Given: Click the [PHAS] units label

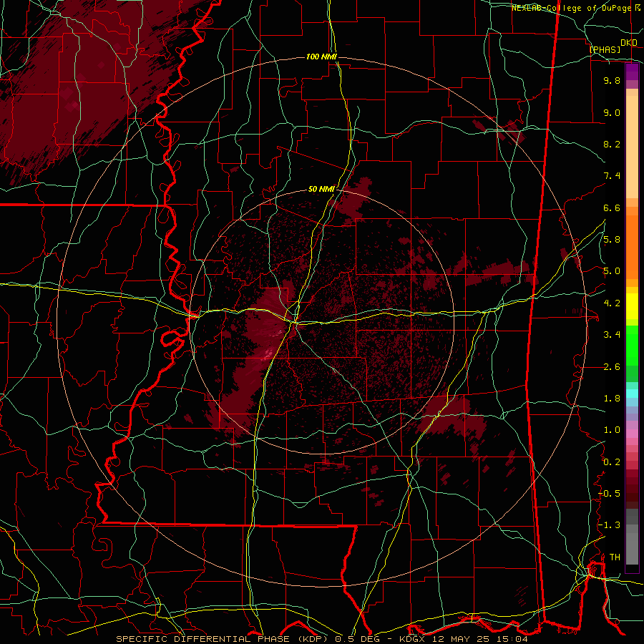Looking at the screenshot, I should click(605, 49).
